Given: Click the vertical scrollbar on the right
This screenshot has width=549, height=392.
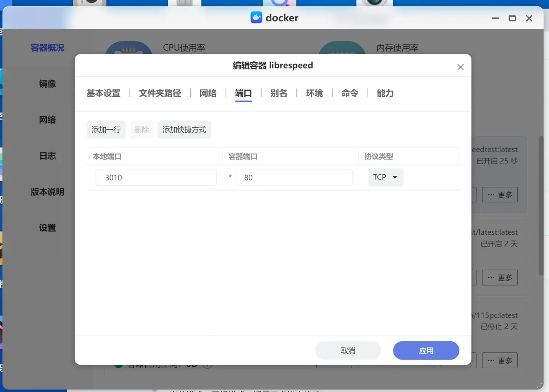Looking at the screenshot, I should click(541, 206).
